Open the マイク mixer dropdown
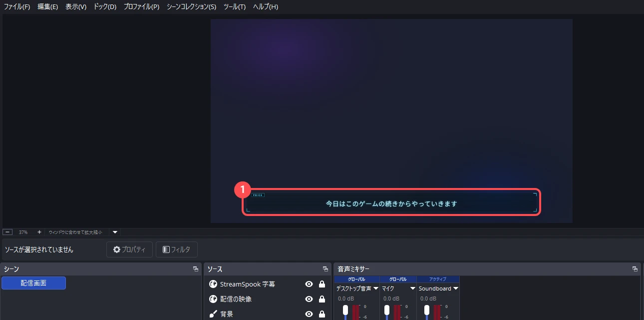This screenshot has height=320, width=644. point(413,288)
